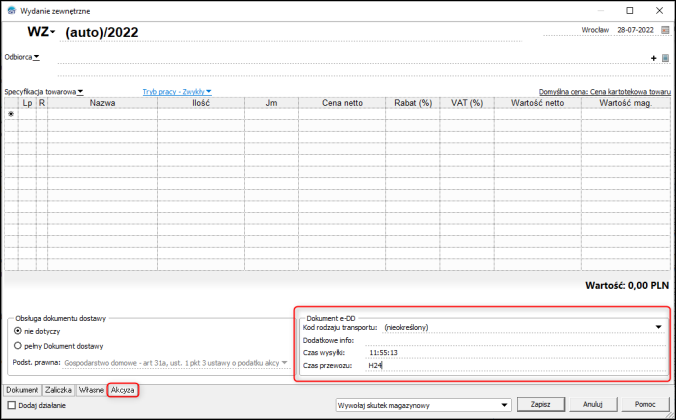Click into the 'Dodatkowe info' field
This screenshot has width=676, height=420.
tap(515, 340)
